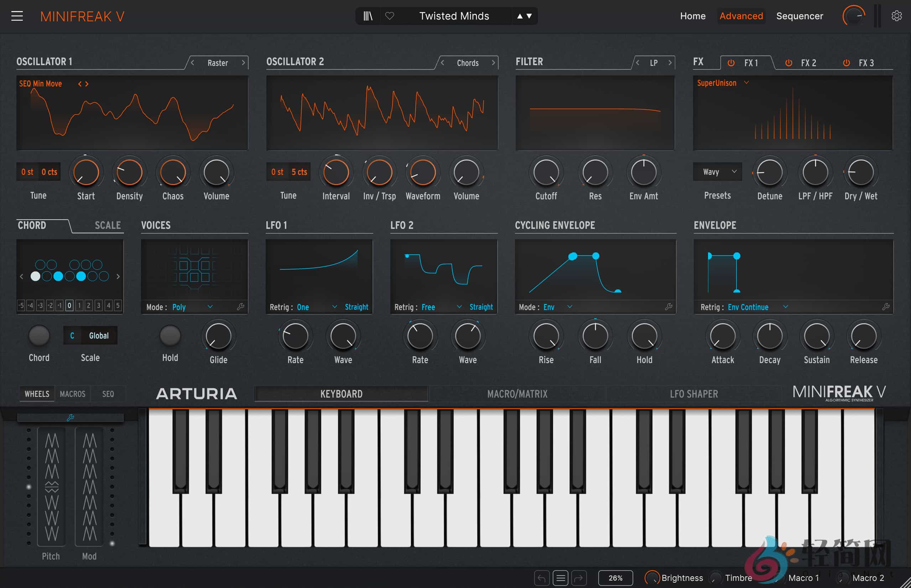Viewport: 911px width, 588px height.
Task: Mark Twisted Minds preset as favorite
Action: pos(390,16)
